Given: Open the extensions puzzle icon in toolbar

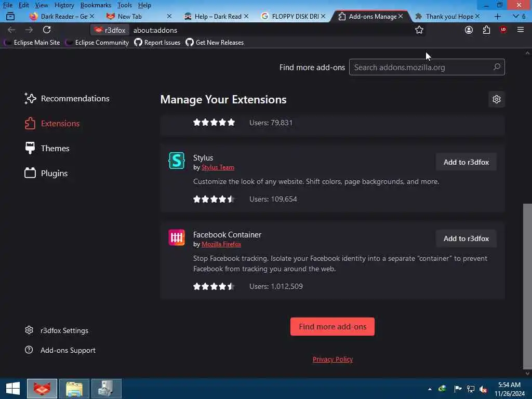Looking at the screenshot, I should point(486,30).
